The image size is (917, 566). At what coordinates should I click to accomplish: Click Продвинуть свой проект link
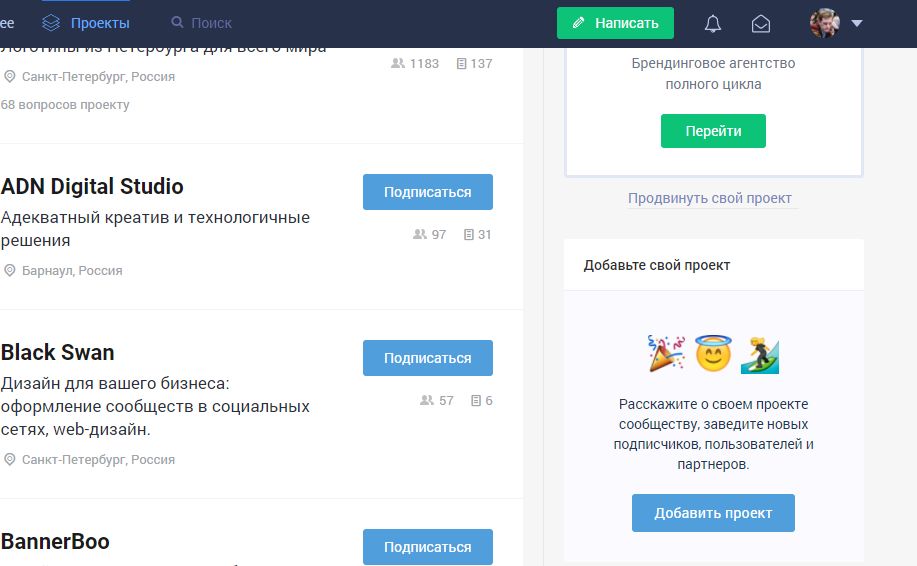click(x=709, y=198)
